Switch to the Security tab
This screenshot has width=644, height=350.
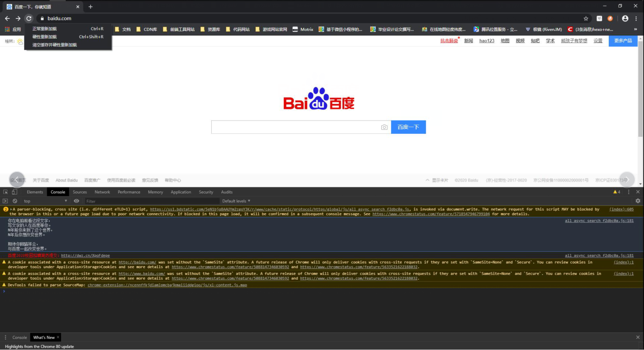(206, 192)
